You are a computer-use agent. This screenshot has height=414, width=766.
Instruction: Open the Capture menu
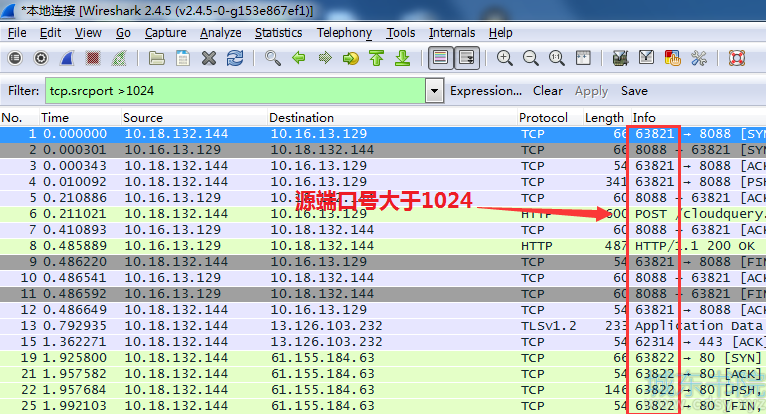(166, 33)
